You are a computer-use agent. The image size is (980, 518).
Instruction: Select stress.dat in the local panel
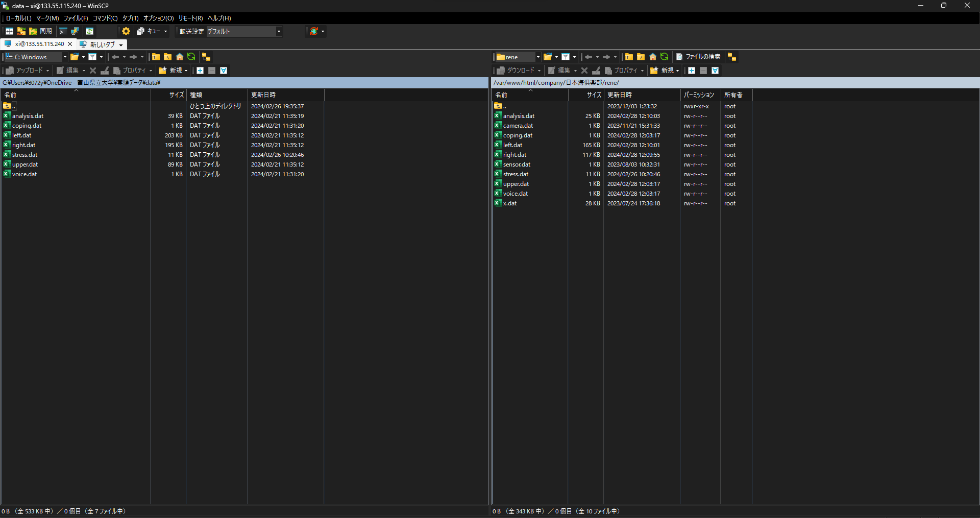pos(24,155)
